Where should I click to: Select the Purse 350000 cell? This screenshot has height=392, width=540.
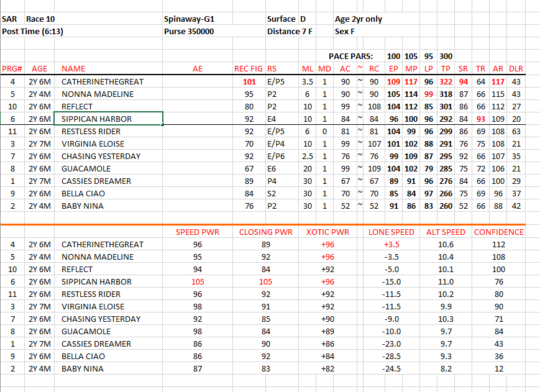[x=189, y=31]
